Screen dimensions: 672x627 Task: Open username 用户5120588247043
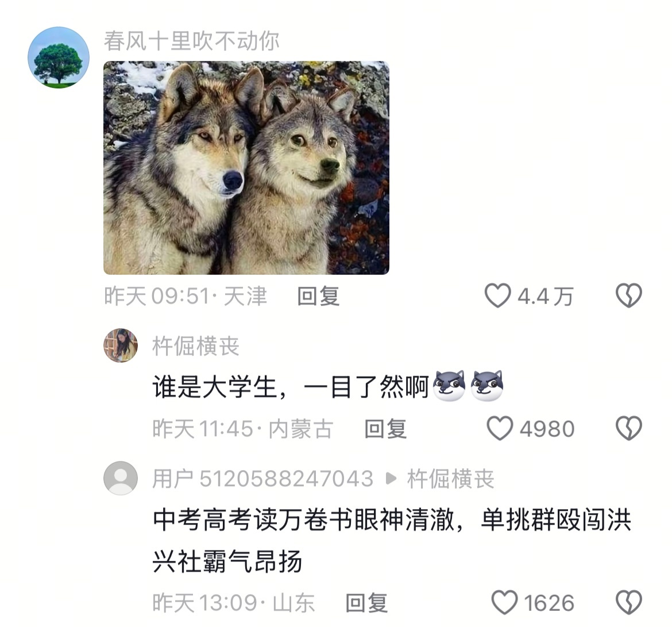pos(262,478)
